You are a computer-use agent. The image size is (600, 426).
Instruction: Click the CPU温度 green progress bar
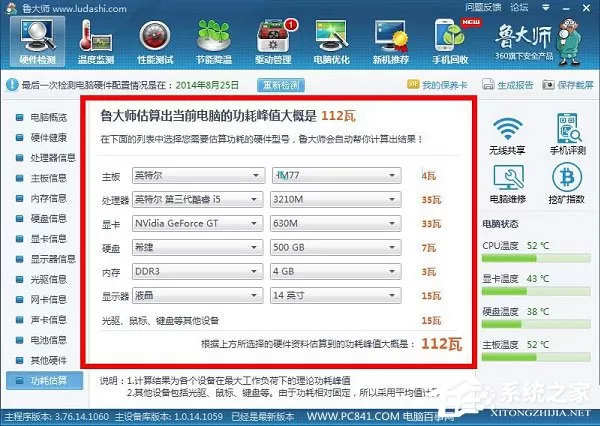(x=536, y=258)
